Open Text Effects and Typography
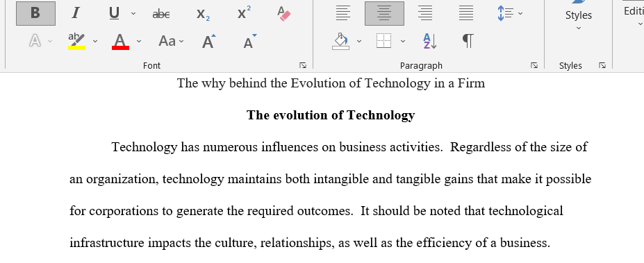 (x=35, y=41)
